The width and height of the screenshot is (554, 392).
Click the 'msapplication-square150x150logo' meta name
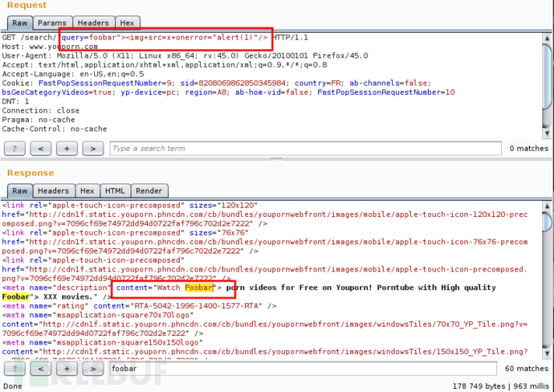pyautogui.click(x=129, y=343)
